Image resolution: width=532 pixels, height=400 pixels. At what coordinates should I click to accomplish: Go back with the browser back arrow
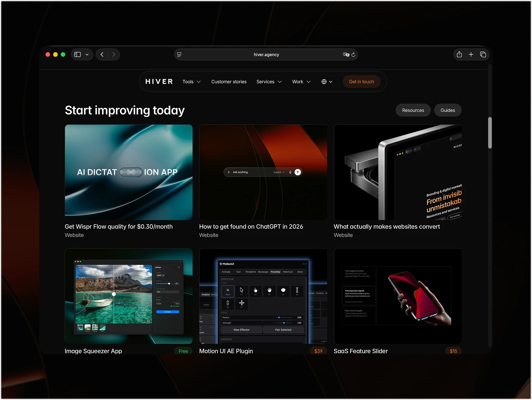(x=102, y=55)
